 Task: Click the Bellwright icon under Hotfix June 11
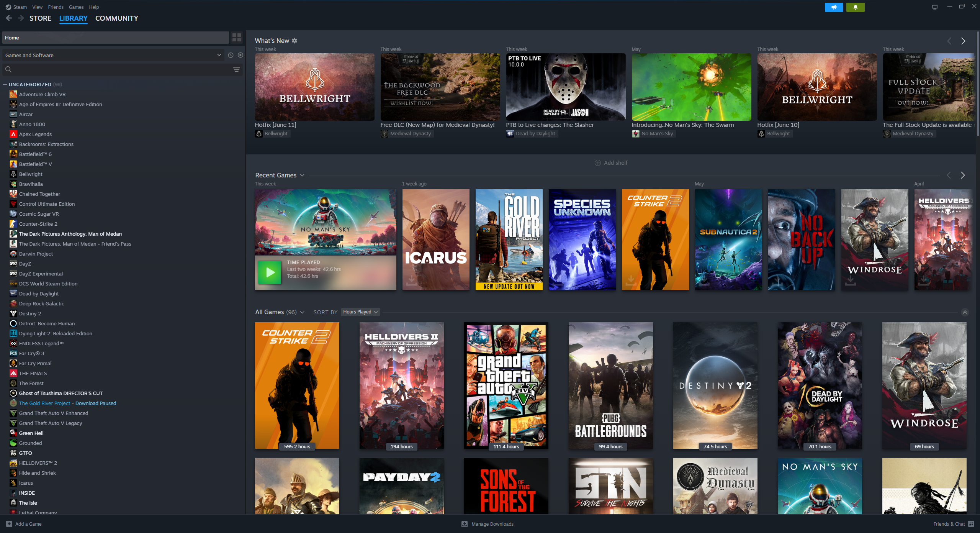(x=259, y=133)
